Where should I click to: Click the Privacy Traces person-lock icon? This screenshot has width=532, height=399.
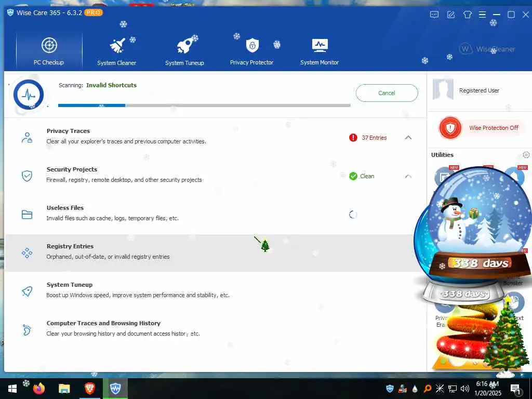27,137
